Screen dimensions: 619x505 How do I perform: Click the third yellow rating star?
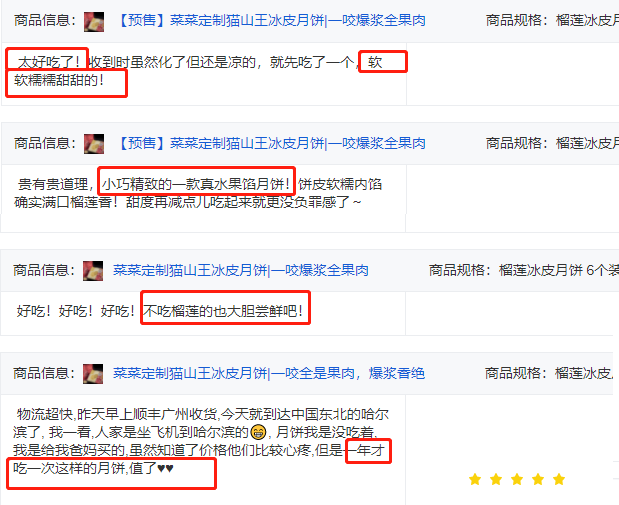(517, 479)
